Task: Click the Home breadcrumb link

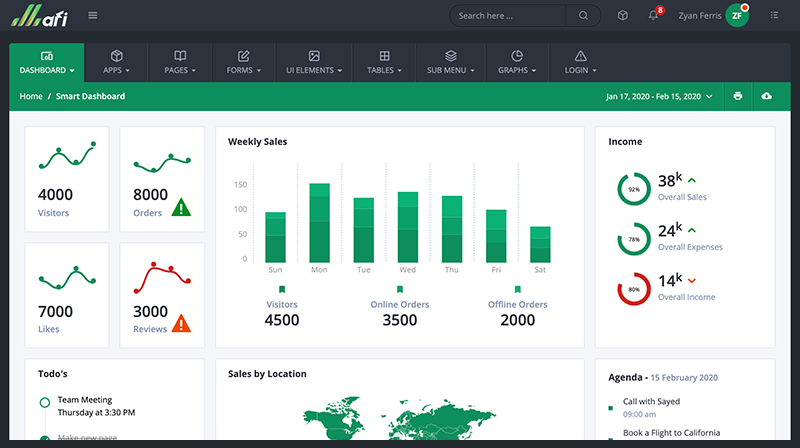Action: 31,96
